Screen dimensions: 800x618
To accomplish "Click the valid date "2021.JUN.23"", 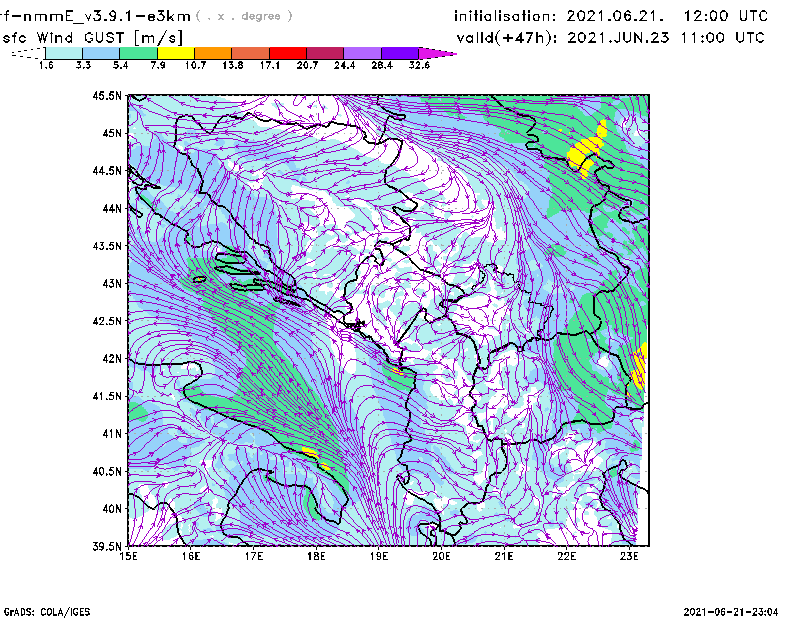I will point(618,38).
